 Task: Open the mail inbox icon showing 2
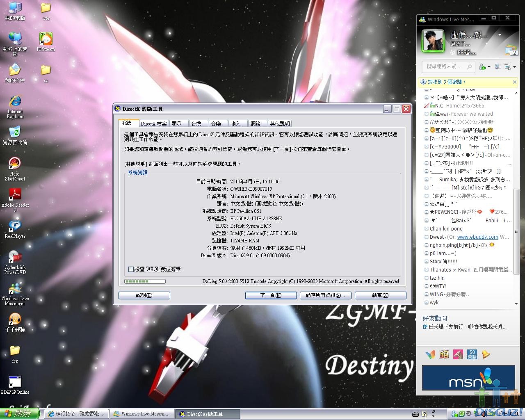pyautogui.click(x=511, y=50)
